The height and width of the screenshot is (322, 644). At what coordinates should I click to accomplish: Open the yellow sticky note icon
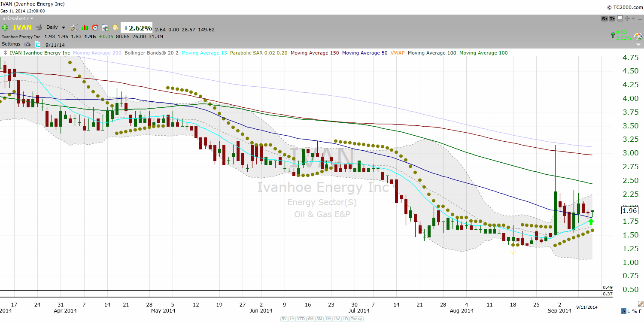coord(115,27)
